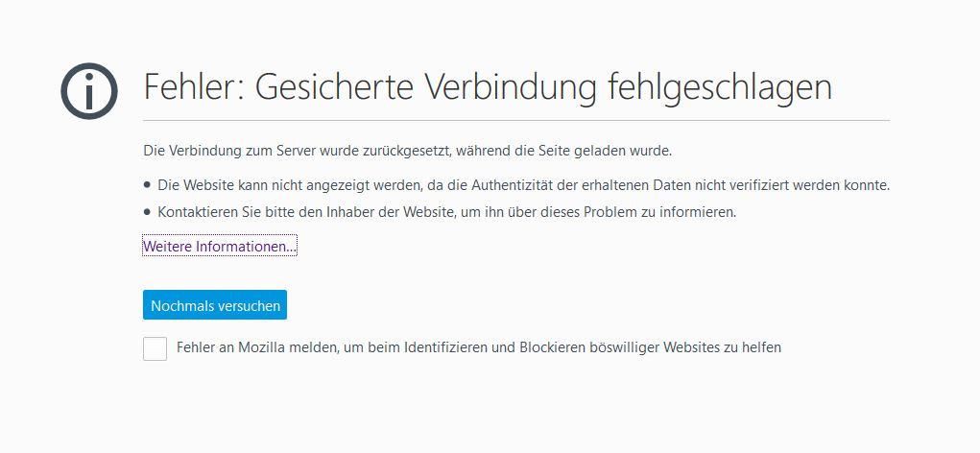Click the circular info icon
980x453 pixels.
tap(88, 91)
